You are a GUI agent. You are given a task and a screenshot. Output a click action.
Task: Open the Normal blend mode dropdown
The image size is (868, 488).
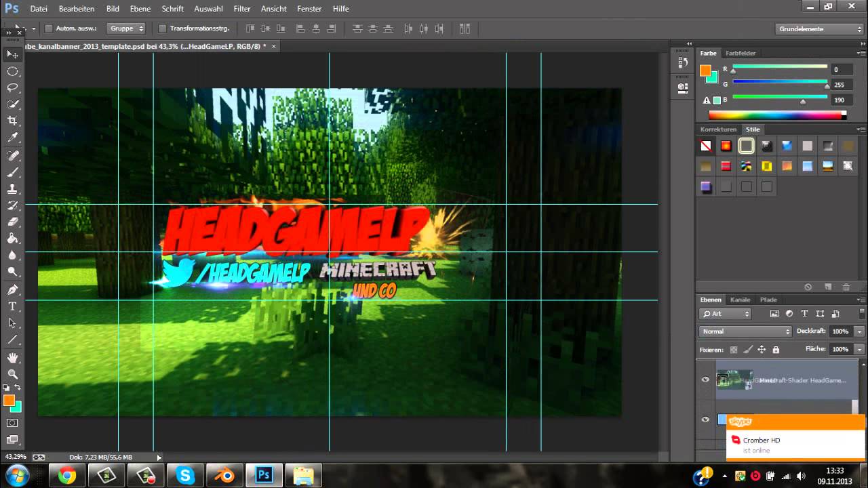[745, 331]
